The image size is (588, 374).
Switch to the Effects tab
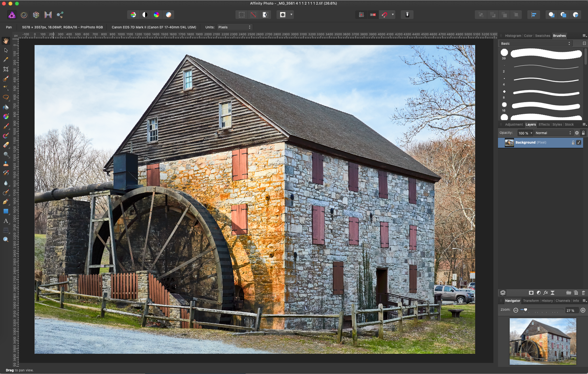coord(544,124)
